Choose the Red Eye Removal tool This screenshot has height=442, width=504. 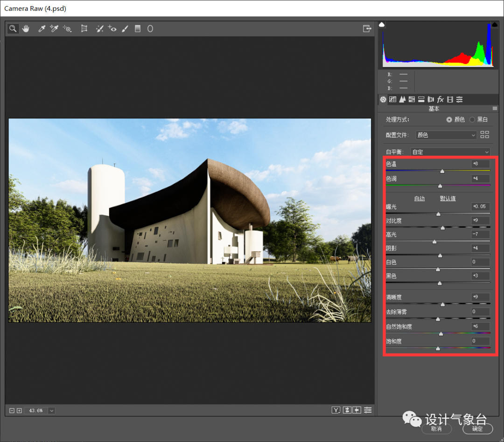(112, 28)
